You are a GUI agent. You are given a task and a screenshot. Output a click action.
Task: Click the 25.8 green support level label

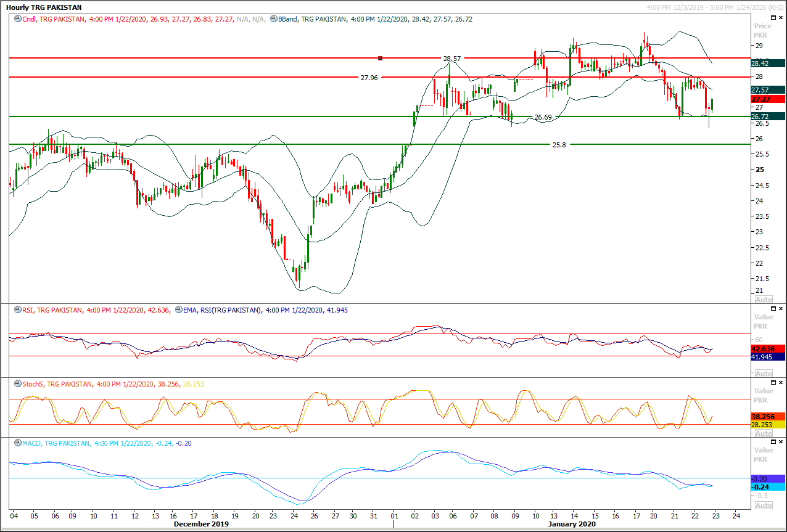click(559, 145)
